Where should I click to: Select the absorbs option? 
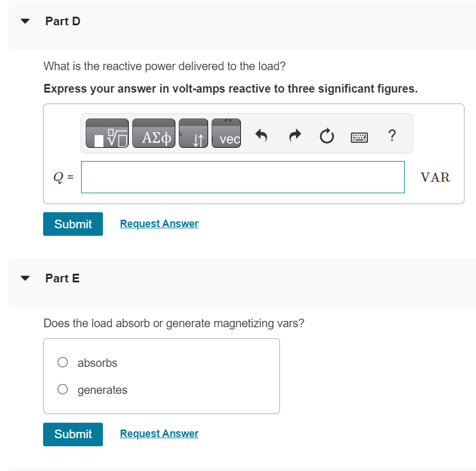62,362
